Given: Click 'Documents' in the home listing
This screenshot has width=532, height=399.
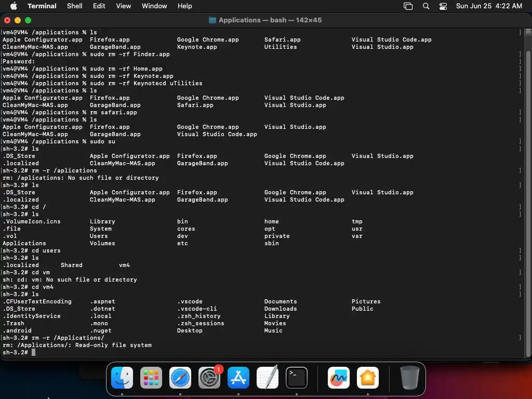Looking at the screenshot, I should pos(281,302).
